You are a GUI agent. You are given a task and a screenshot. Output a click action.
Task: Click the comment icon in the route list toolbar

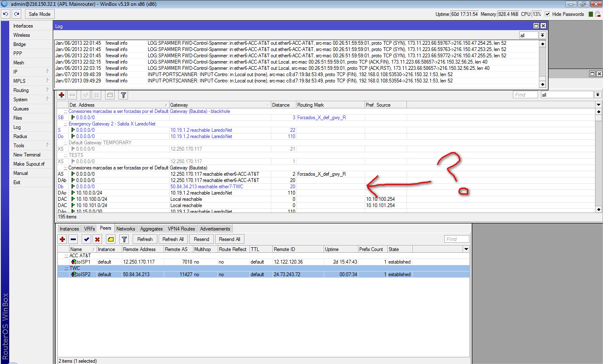click(110, 95)
